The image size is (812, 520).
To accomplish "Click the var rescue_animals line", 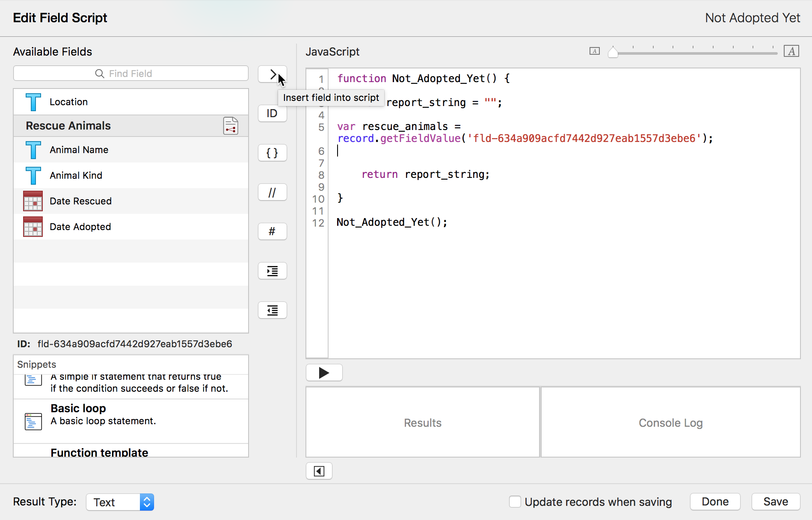I will point(399,126).
